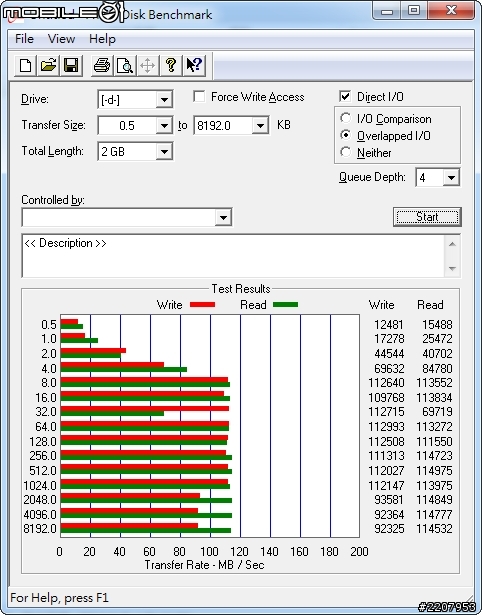Click inside the Description text box
The image size is (482, 615).
(234, 256)
